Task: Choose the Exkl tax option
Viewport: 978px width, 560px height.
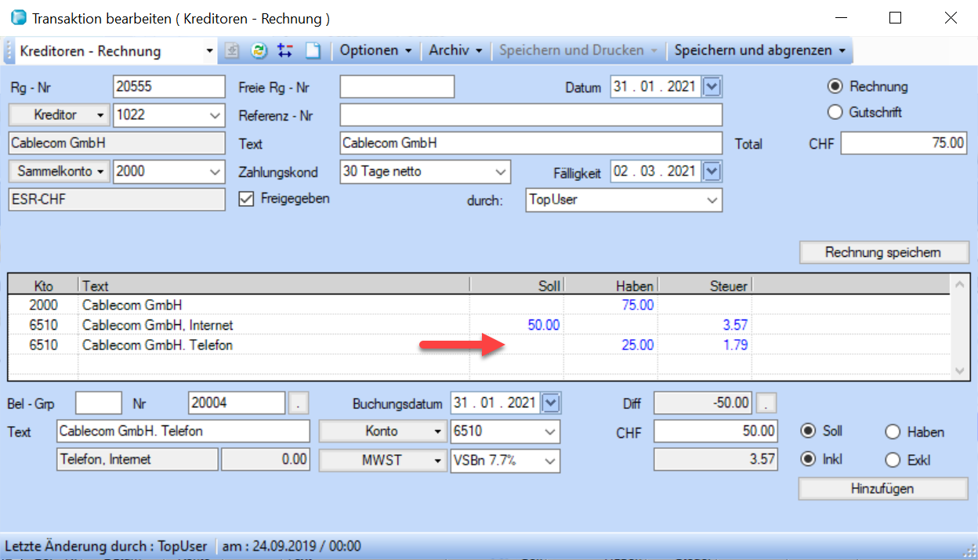Action: 893,461
